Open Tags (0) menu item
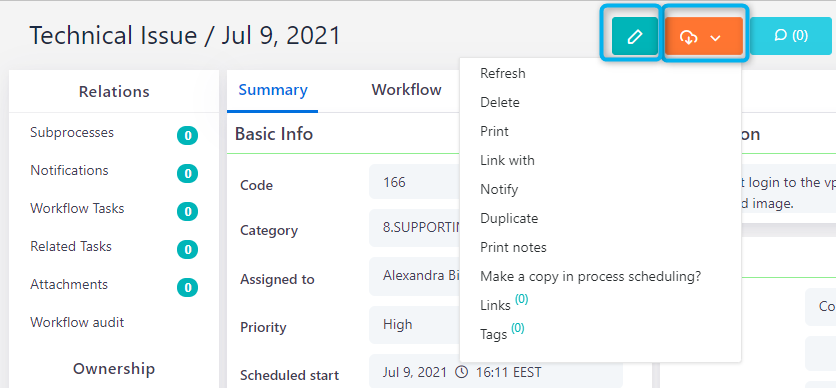The height and width of the screenshot is (388, 836). tap(502, 333)
